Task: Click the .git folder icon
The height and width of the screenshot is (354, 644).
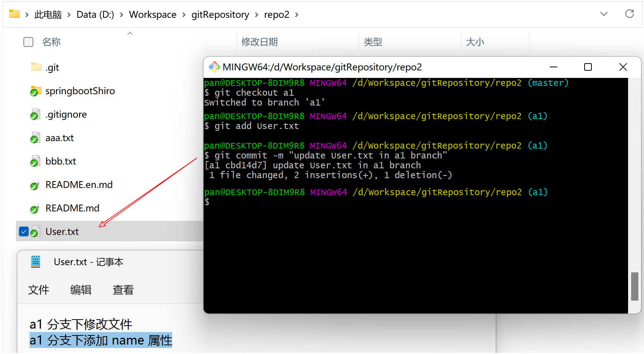Action: tap(36, 67)
